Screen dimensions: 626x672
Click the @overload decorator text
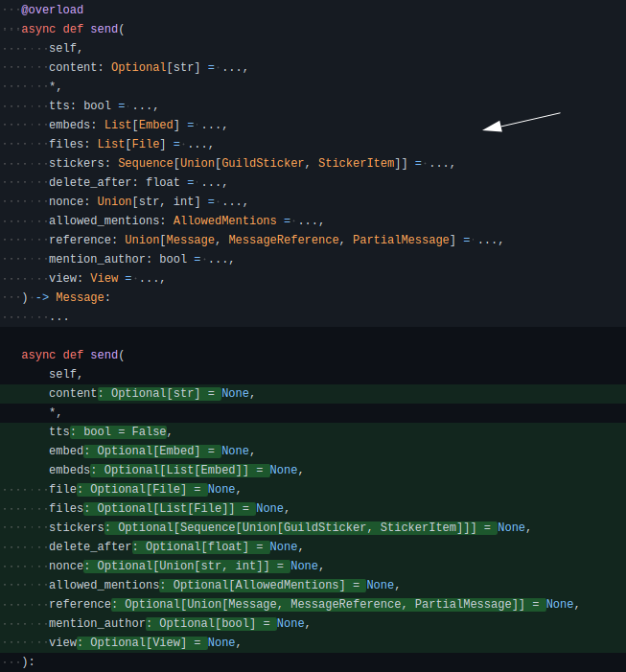pyautogui.click(x=53, y=10)
